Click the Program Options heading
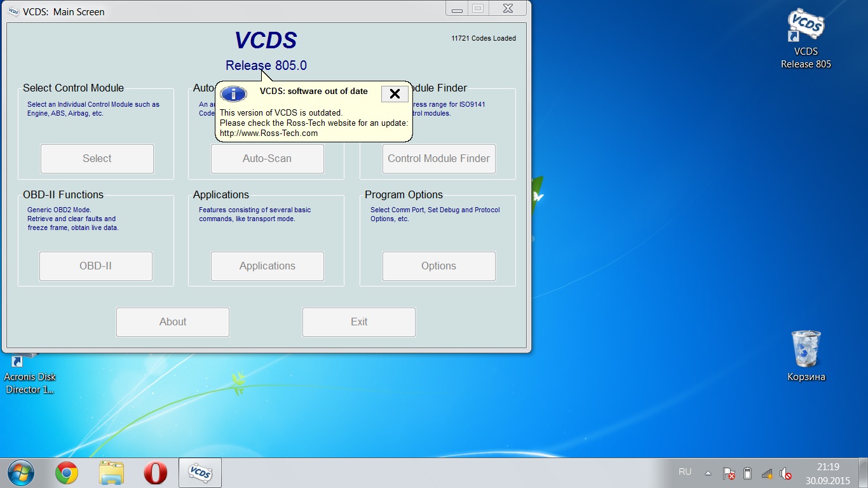The width and height of the screenshot is (868, 488). coord(403,195)
